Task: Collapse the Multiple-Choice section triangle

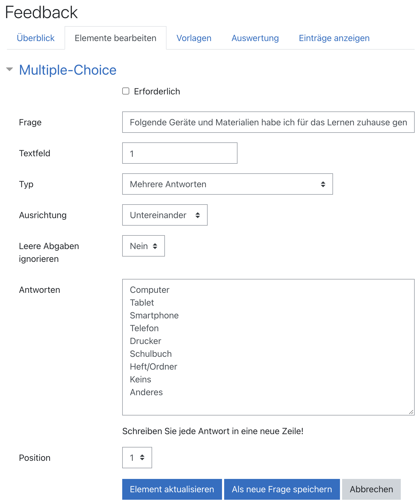Action: pos(10,69)
